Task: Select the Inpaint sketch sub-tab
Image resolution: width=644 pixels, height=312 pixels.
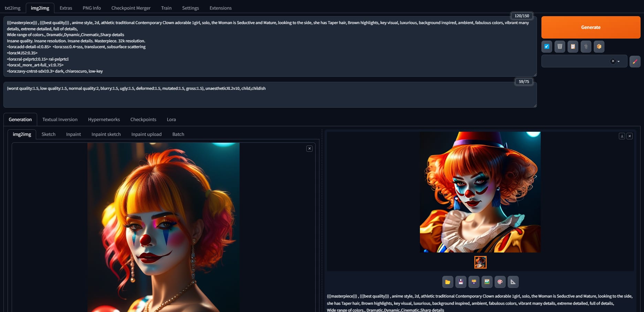Action: click(x=106, y=134)
